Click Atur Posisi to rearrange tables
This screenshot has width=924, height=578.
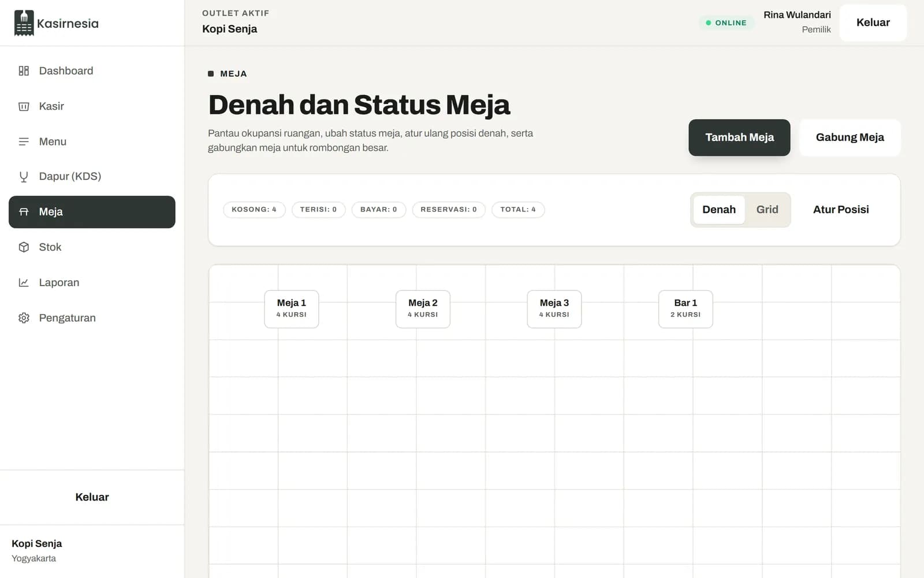841,210
